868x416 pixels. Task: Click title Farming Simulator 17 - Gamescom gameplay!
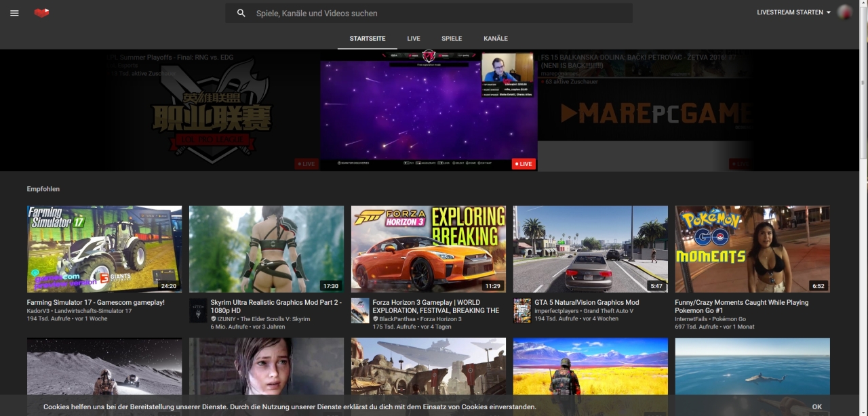pyautogui.click(x=96, y=302)
